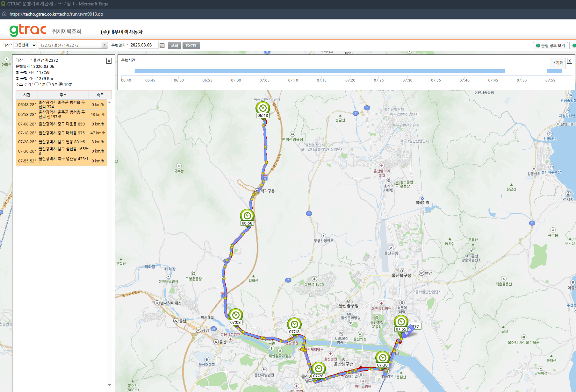Click the 07:38 clock marker
This screenshot has width=576, height=392.
click(x=383, y=358)
